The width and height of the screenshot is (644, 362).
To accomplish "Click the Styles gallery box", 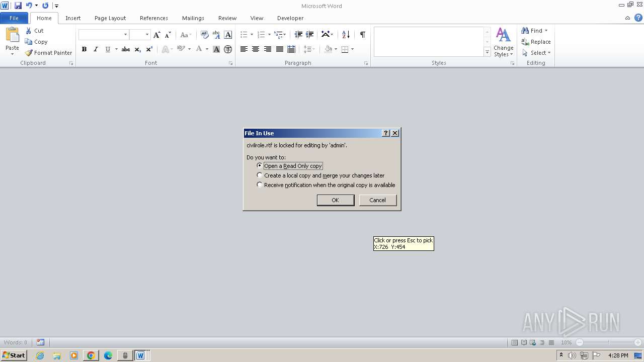I will coord(429,42).
